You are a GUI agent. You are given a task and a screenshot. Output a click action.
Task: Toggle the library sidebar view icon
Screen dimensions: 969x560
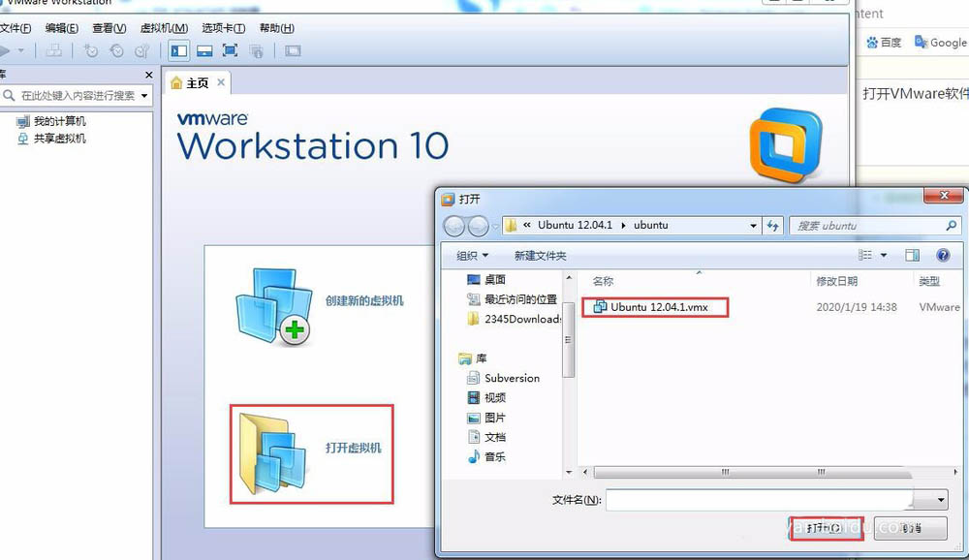[x=179, y=50]
